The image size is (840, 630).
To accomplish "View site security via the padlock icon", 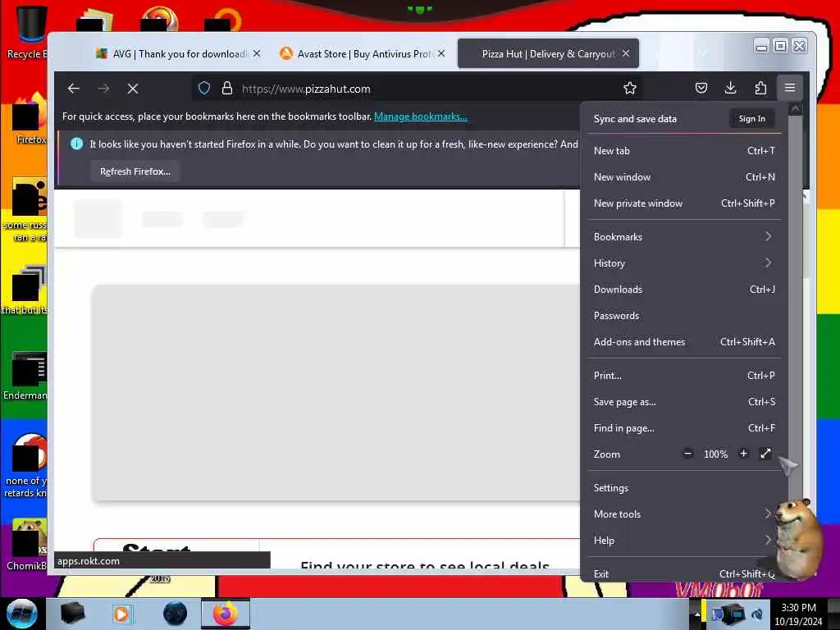I will (x=227, y=89).
